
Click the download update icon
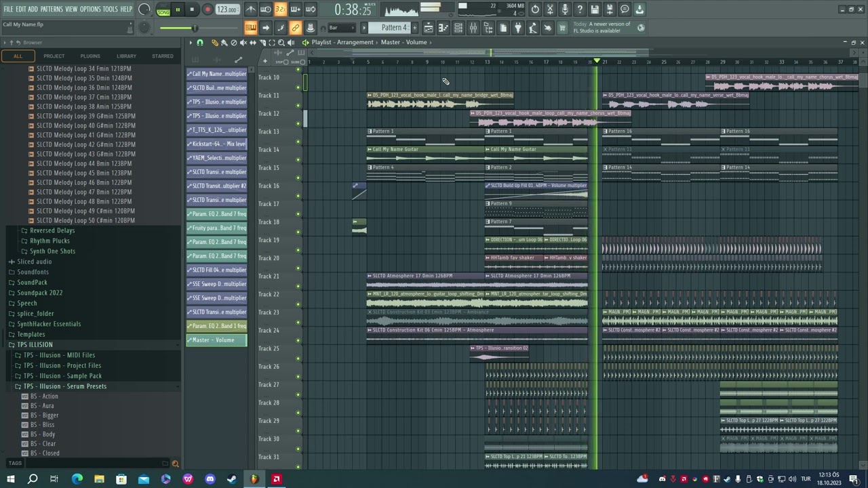[x=639, y=9]
